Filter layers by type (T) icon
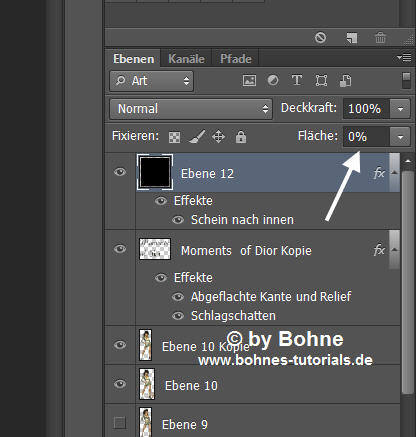This screenshot has width=416, height=437. (x=297, y=80)
